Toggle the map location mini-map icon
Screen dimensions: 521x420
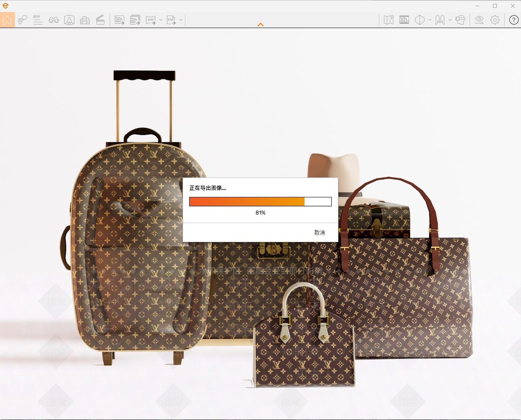(x=389, y=20)
